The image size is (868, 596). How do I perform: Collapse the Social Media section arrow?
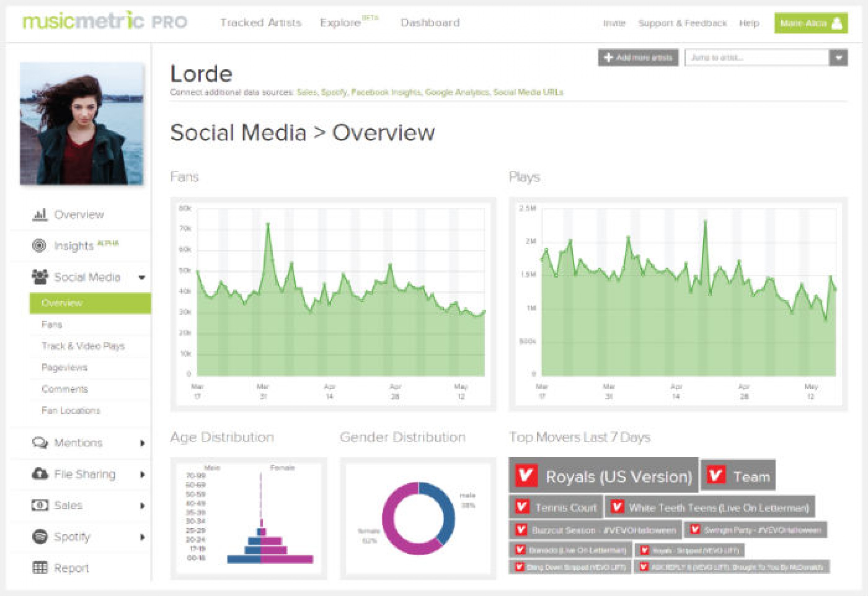142,278
